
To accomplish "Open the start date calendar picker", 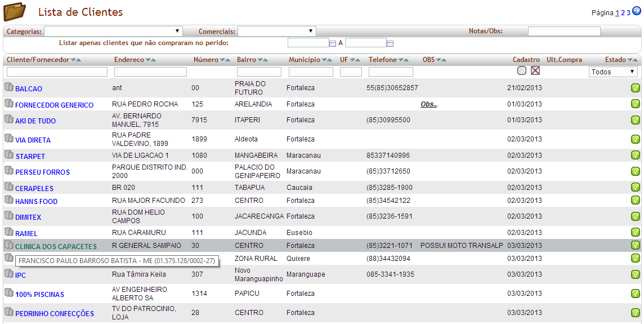I will pos(332,43).
